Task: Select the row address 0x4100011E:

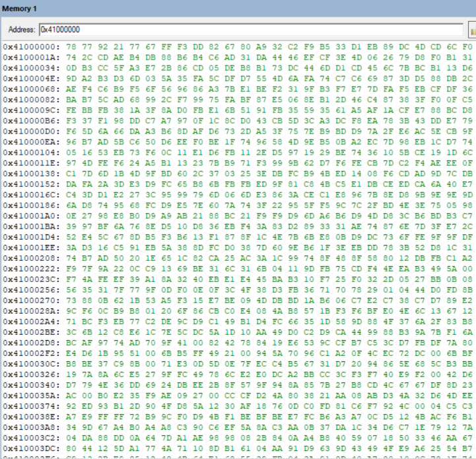Action: click(32, 163)
